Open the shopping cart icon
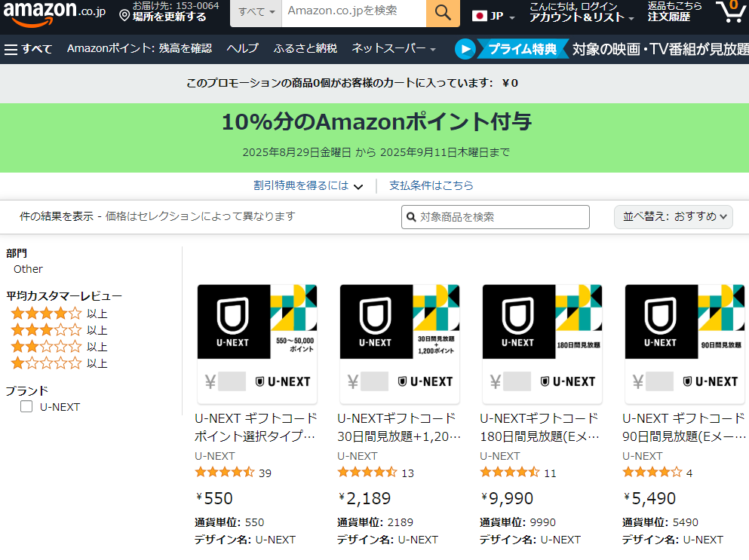749x560 pixels. (x=729, y=13)
